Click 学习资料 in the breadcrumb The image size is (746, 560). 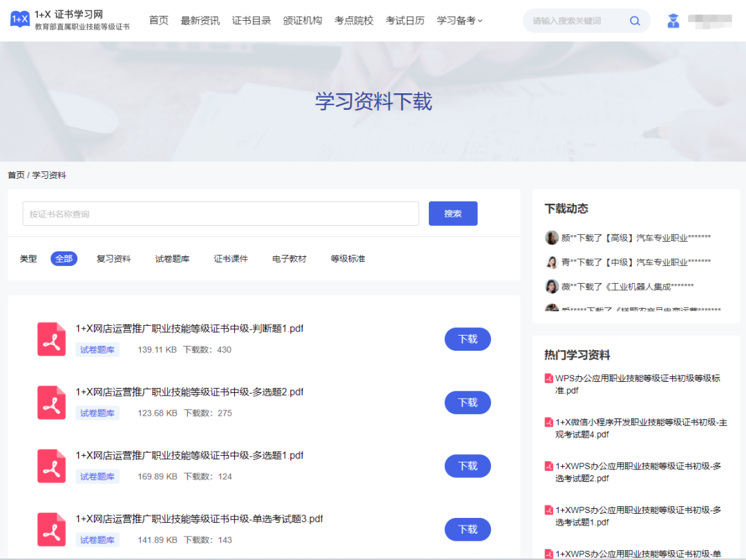click(49, 175)
